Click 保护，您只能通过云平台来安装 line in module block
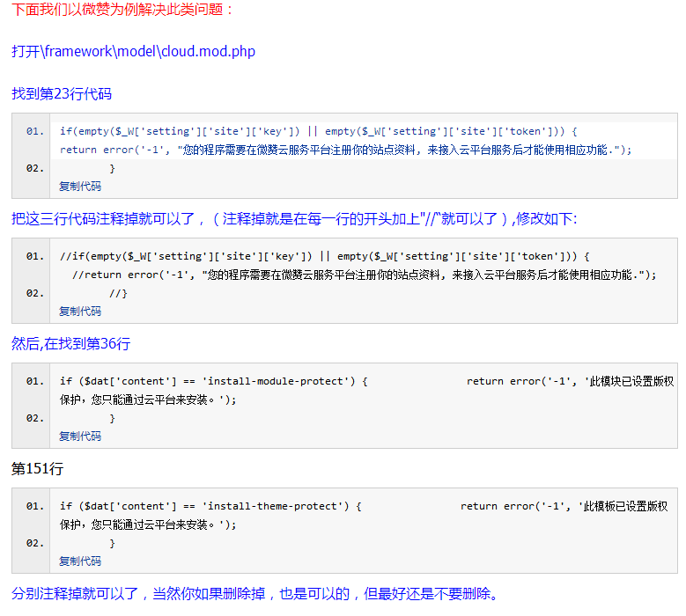 pos(148,400)
